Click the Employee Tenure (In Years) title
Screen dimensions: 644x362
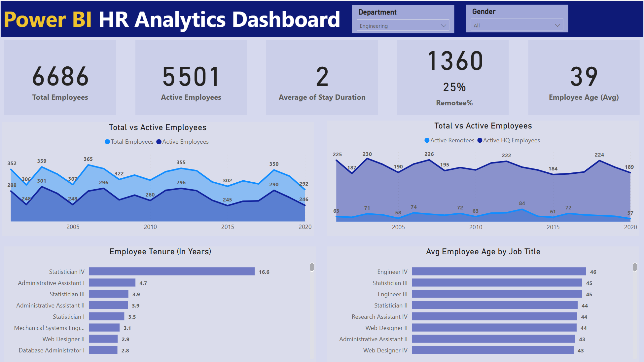coord(160,252)
